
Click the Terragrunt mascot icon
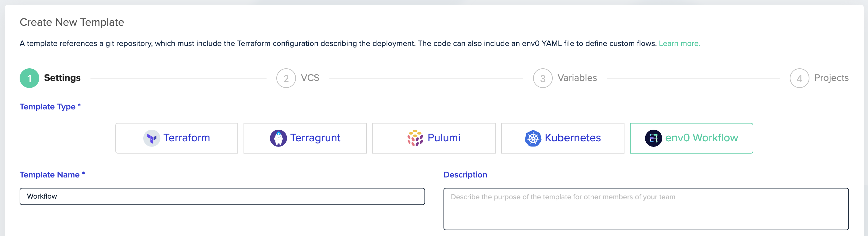click(x=278, y=138)
